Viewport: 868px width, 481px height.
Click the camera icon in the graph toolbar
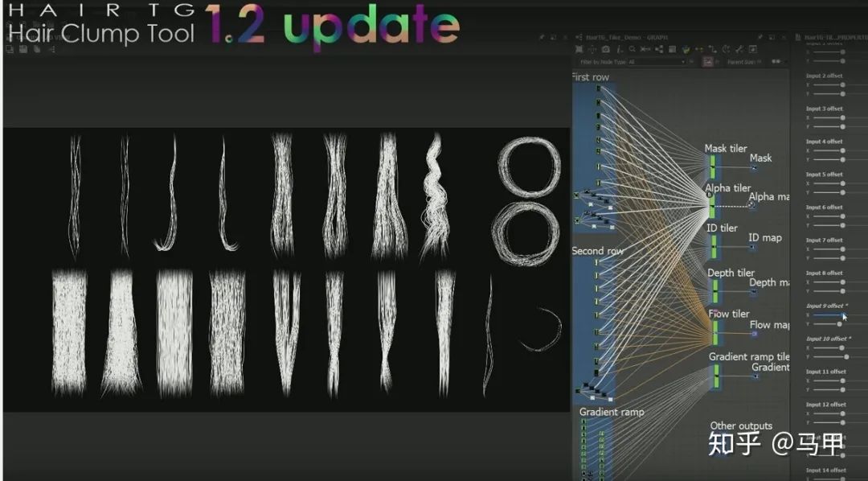tap(606, 49)
